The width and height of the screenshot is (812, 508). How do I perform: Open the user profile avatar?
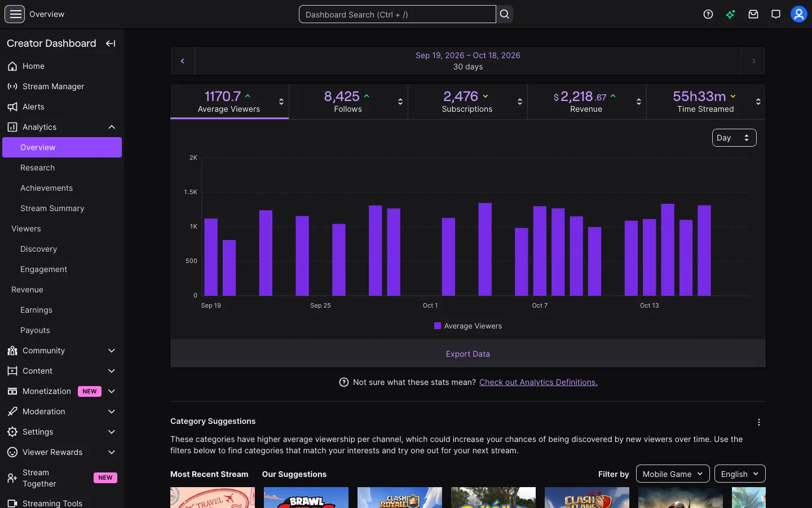[x=799, y=14]
